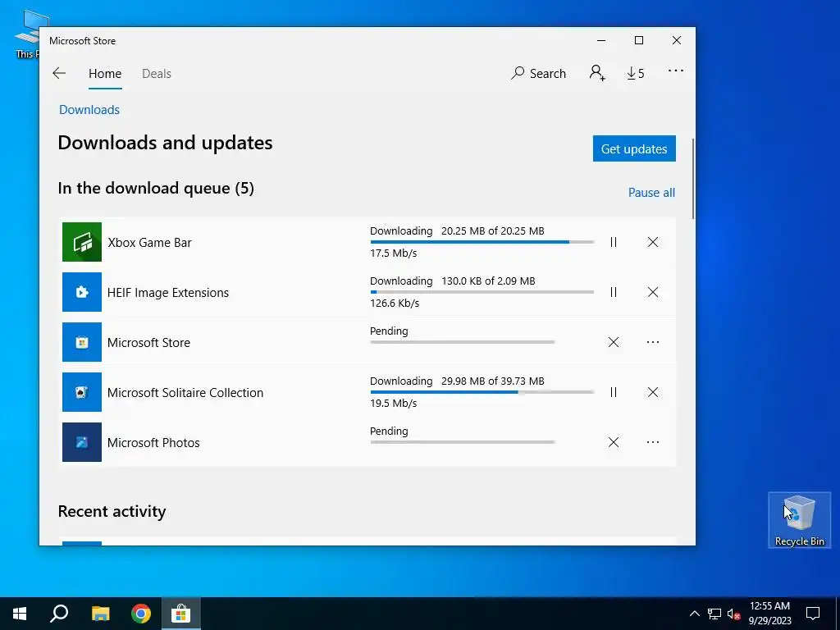Image resolution: width=840 pixels, height=630 pixels.
Task: Open File Explorer from taskbar
Action: [100, 614]
